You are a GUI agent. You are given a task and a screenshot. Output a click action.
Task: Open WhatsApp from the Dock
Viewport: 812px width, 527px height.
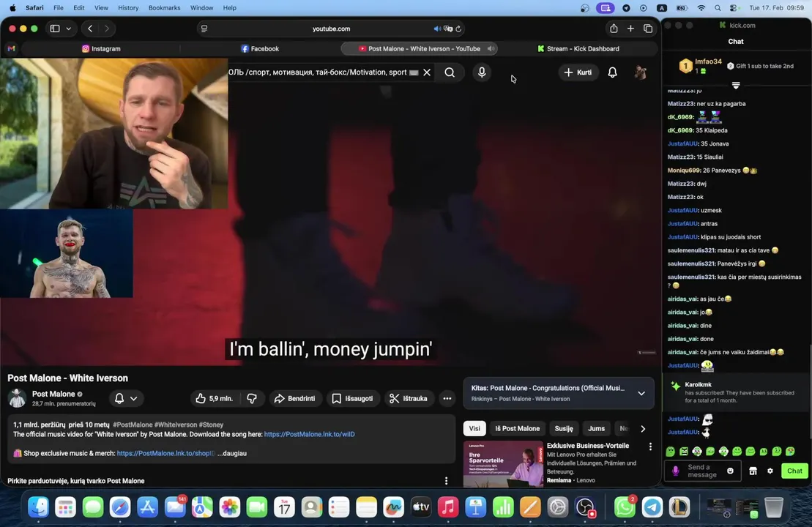[625, 507]
